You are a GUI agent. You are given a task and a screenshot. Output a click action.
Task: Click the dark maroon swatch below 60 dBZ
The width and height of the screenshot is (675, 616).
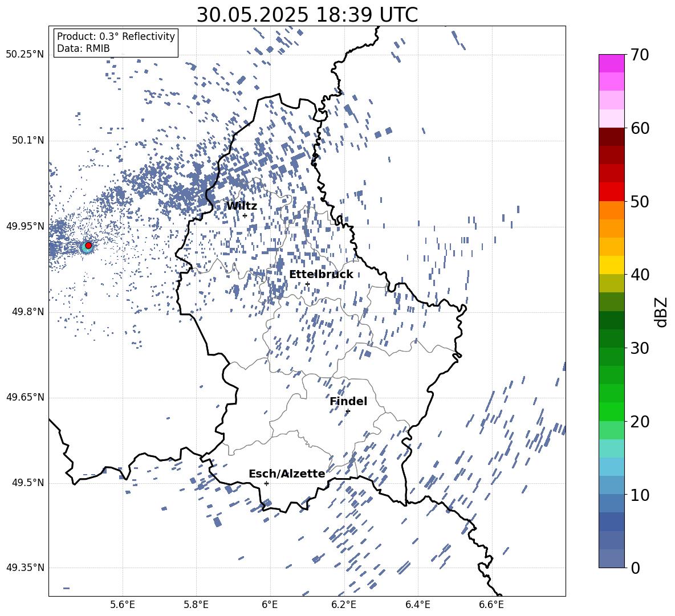click(612, 137)
